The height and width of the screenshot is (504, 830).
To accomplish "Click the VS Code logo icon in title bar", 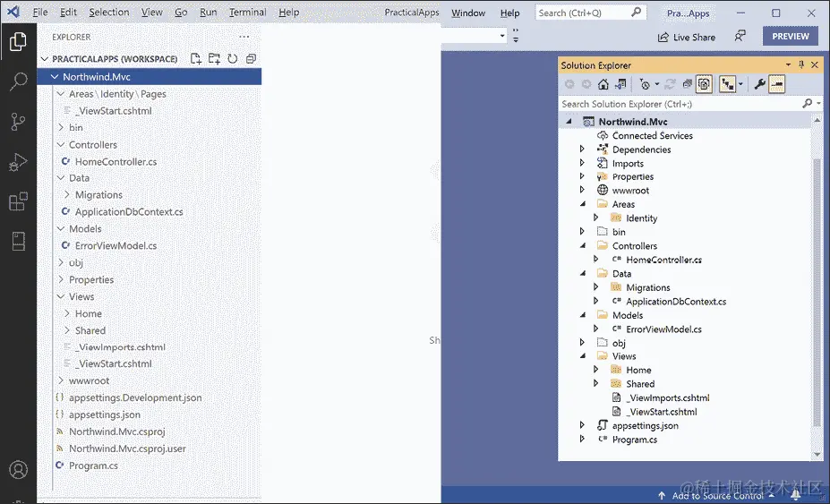I will pos(13,12).
